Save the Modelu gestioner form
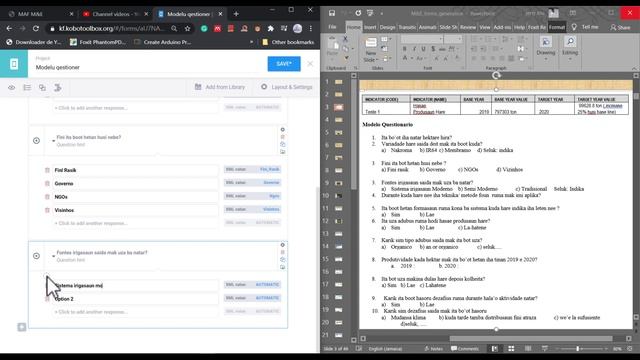This screenshot has height=360, width=640. click(284, 64)
